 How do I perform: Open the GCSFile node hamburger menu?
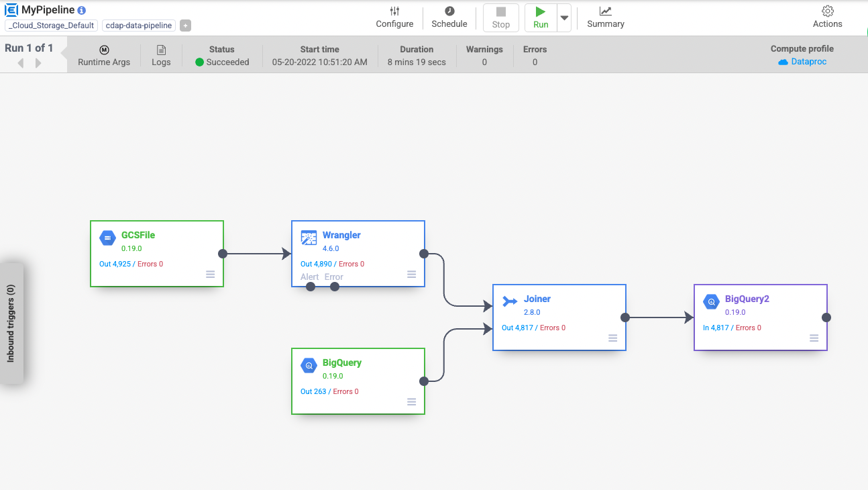pyautogui.click(x=210, y=275)
